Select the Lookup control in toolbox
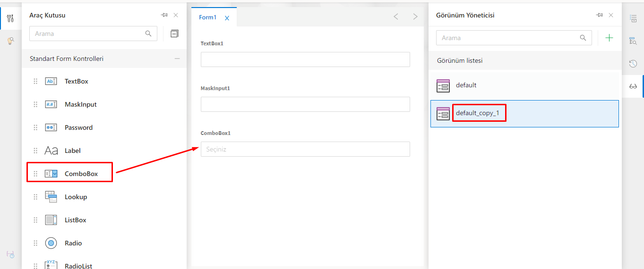Screen dimensions: 644x269 [x=76, y=197]
